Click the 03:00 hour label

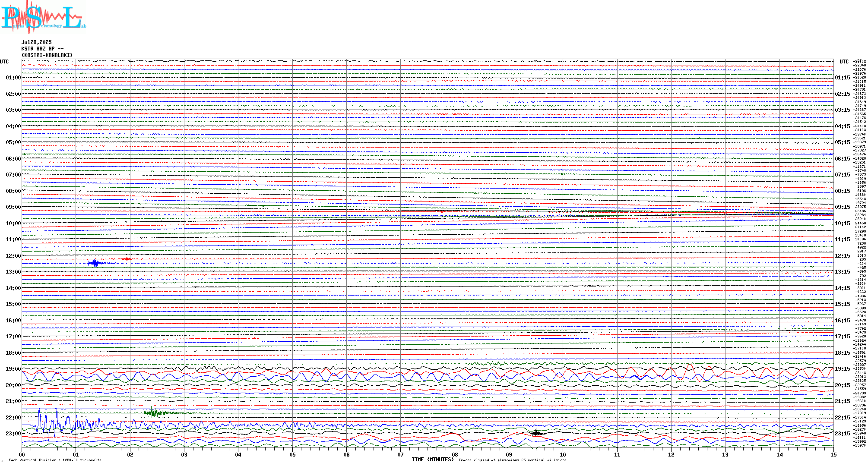point(13,110)
